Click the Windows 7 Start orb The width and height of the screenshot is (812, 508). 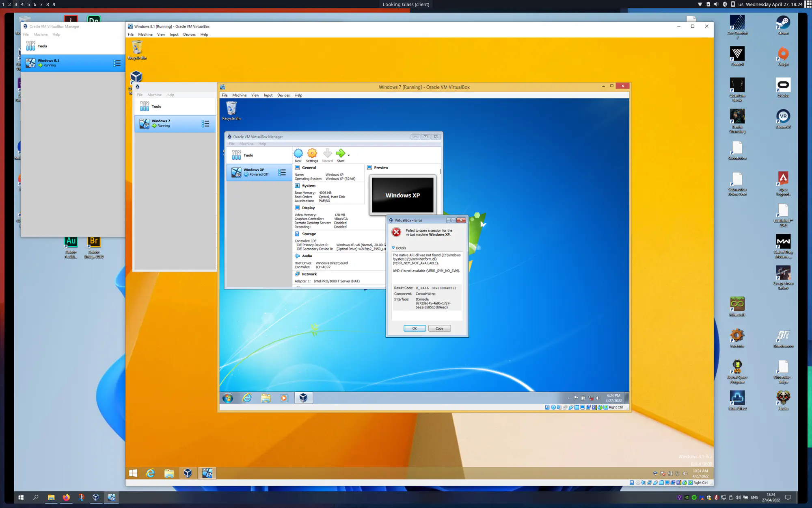point(228,398)
